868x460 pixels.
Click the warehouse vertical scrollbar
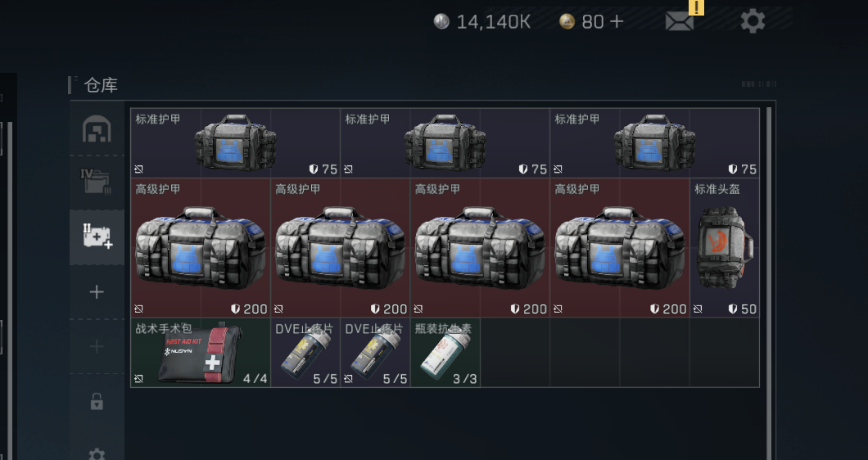pos(768,283)
